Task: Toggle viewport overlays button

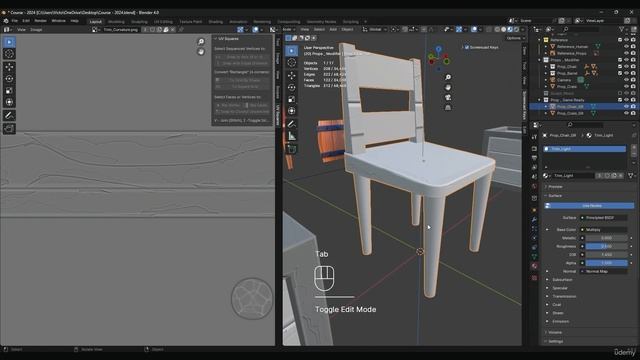Action: 474,29
